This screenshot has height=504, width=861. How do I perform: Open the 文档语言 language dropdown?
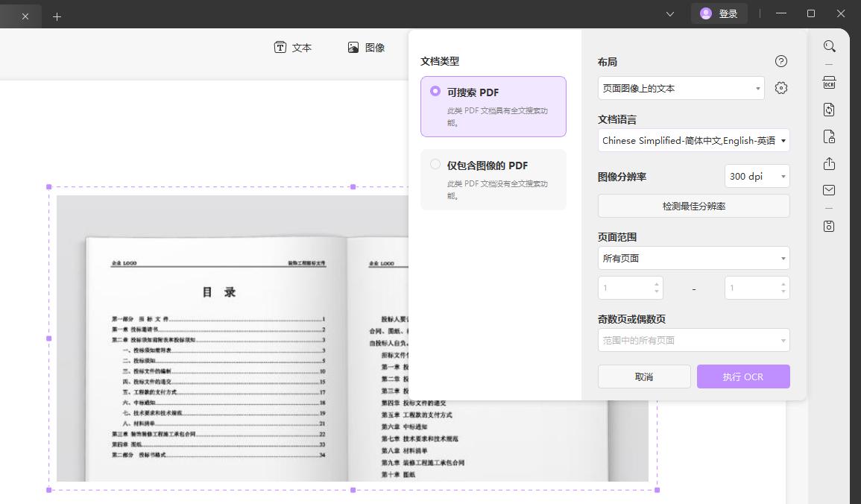tap(693, 140)
